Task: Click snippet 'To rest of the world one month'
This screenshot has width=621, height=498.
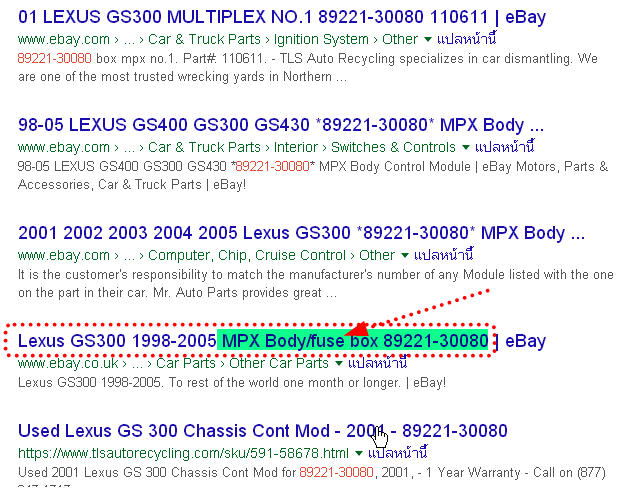Action: pyautogui.click(x=257, y=383)
